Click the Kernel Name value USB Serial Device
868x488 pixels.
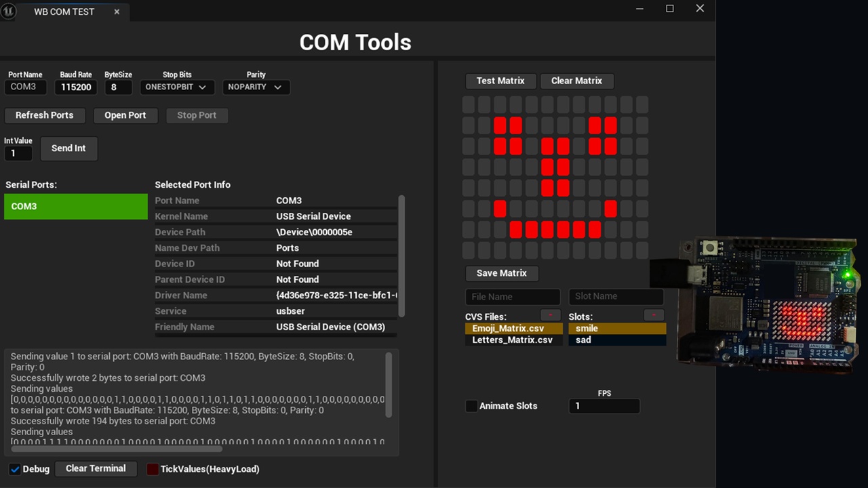pyautogui.click(x=313, y=216)
